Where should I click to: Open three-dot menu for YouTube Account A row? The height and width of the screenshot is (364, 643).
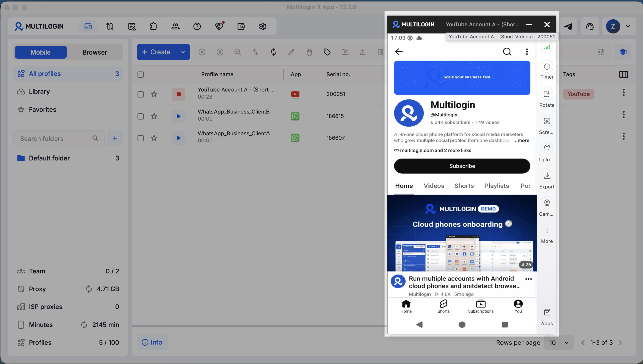click(624, 93)
